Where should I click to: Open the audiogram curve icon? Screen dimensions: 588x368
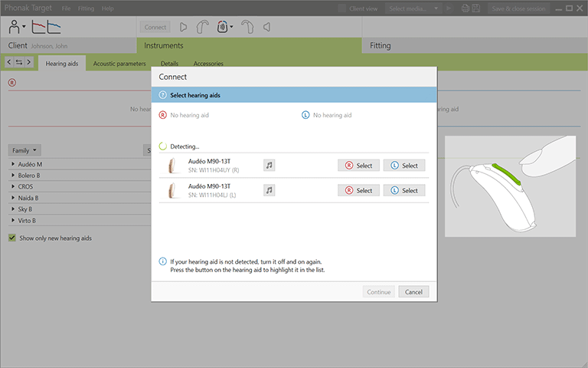coord(45,27)
